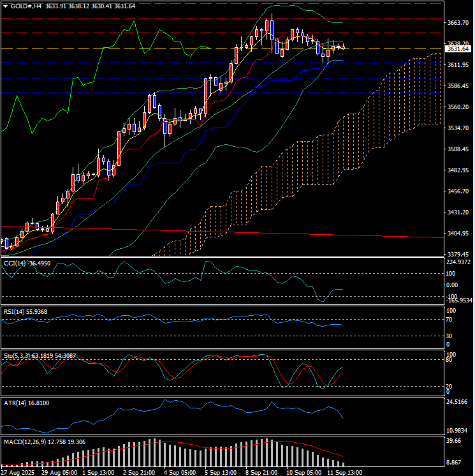This screenshot has width=475, height=476.
Task: Select the ATR scale value 10.9834
Action: pos(457,431)
